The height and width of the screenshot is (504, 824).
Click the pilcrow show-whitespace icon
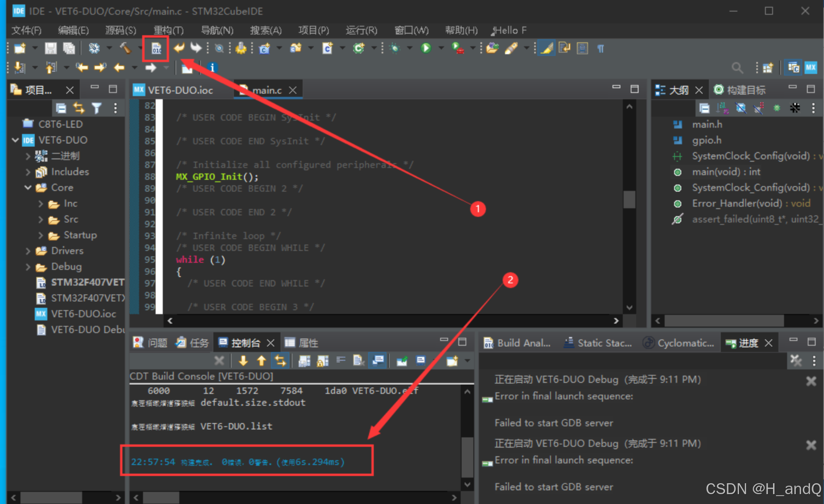[x=600, y=48]
